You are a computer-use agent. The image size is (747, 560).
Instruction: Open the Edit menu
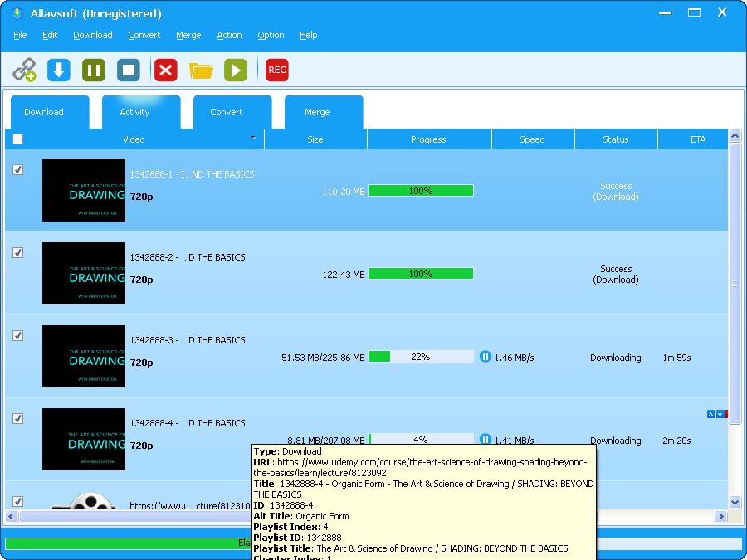[x=50, y=35]
